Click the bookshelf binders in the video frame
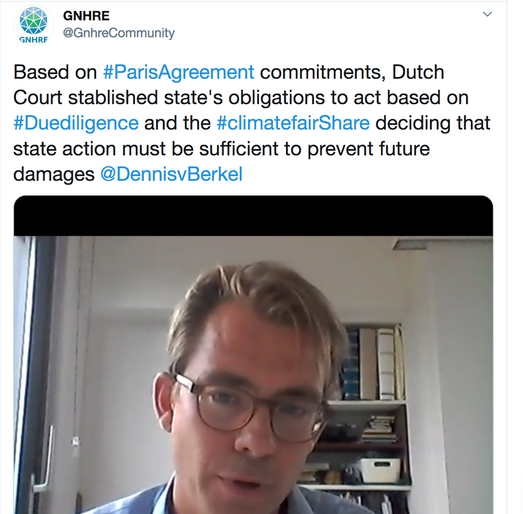This screenshot has width=523, height=514. pos(375,363)
